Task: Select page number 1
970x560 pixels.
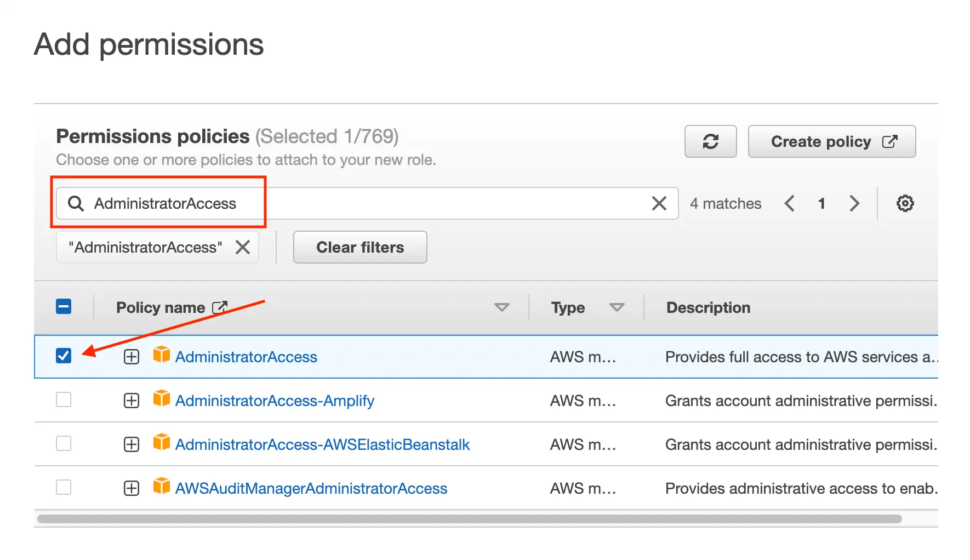Action: click(821, 203)
